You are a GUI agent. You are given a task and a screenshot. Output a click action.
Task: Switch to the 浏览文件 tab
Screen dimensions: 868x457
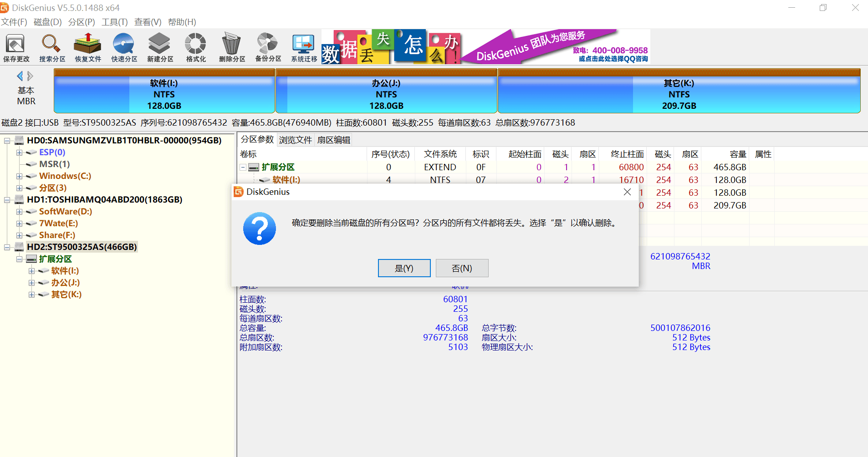pyautogui.click(x=295, y=140)
